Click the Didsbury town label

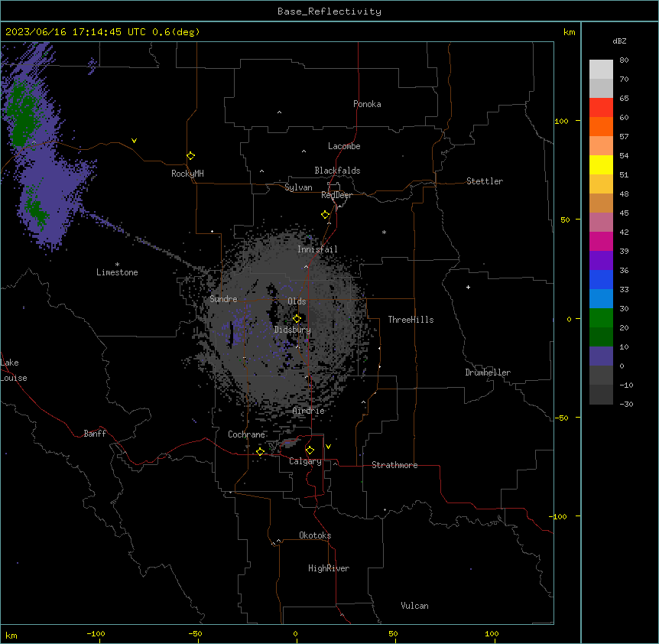click(x=293, y=330)
